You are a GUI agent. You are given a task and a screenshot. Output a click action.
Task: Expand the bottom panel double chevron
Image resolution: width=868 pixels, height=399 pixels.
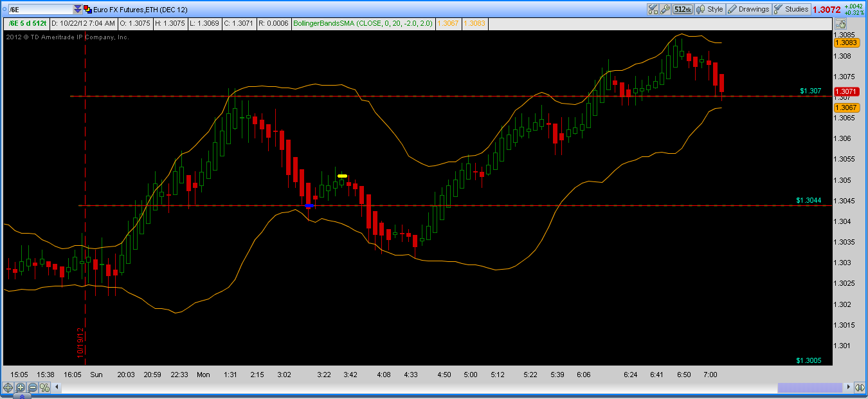point(23,396)
